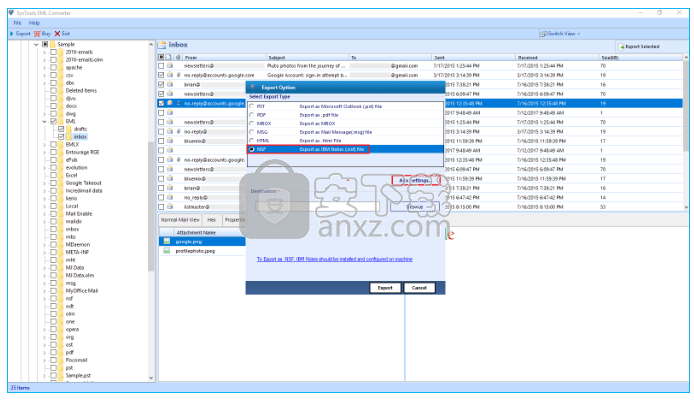Screen dimensions: 694x402
Task: Expand the dwg folder node
Action: (x=44, y=114)
